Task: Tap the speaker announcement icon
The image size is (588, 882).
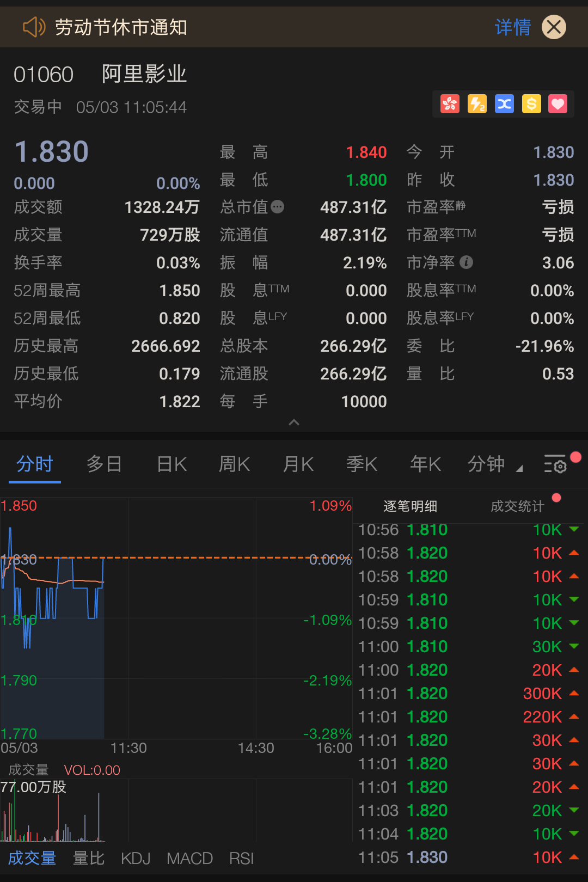Action: (x=34, y=27)
